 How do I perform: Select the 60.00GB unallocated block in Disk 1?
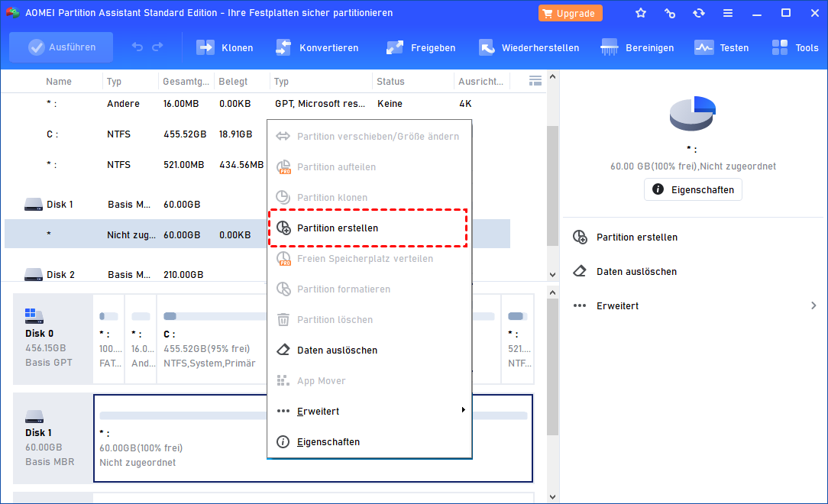[313, 438]
